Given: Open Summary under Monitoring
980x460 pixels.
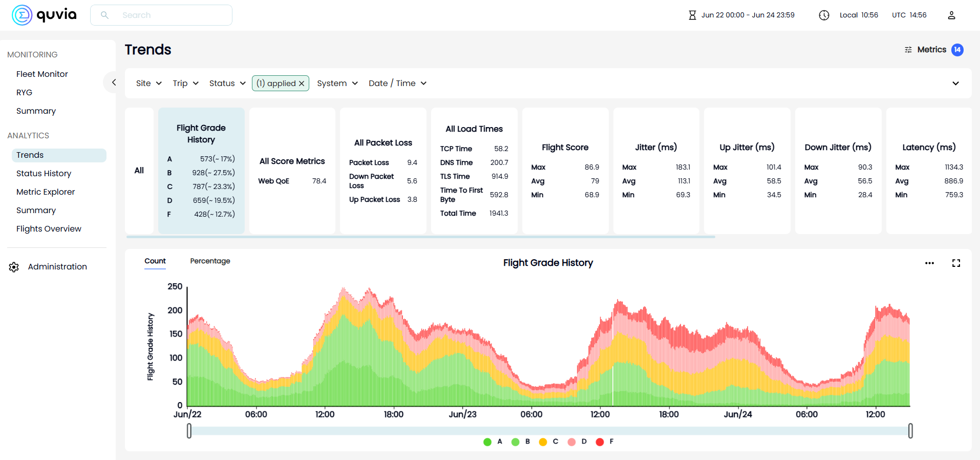Looking at the screenshot, I should pyautogui.click(x=36, y=111).
